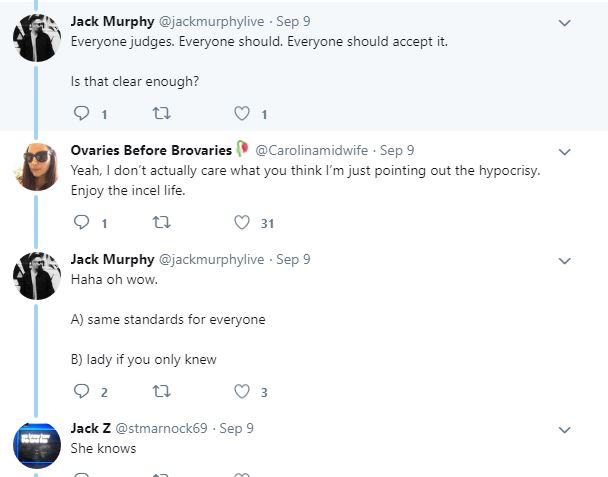Open options chevron on first Jack Murphy tweet
This screenshot has width=608, height=477.
click(x=564, y=22)
